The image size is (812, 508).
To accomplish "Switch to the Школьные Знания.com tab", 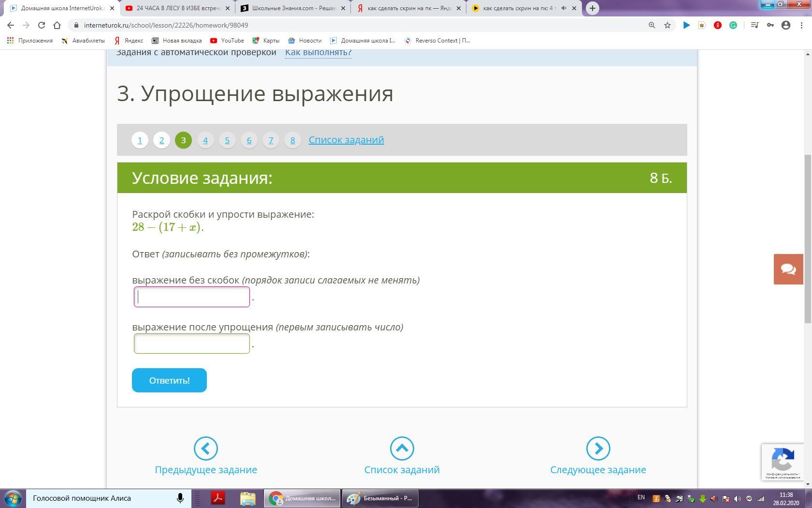I will click(293, 8).
